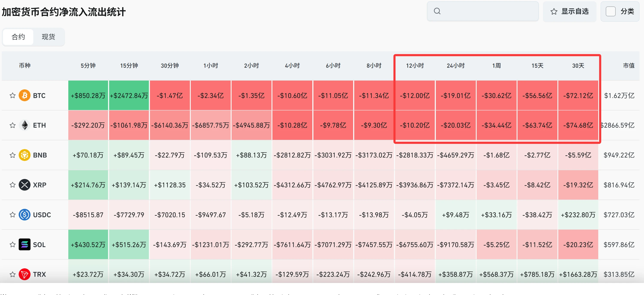Click the BNB coin logo
The height and width of the screenshot is (295, 644).
click(x=24, y=155)
